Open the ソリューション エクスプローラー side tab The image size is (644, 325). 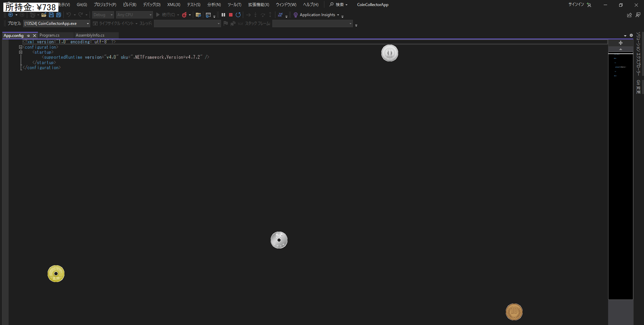click(x=638, y=54)
